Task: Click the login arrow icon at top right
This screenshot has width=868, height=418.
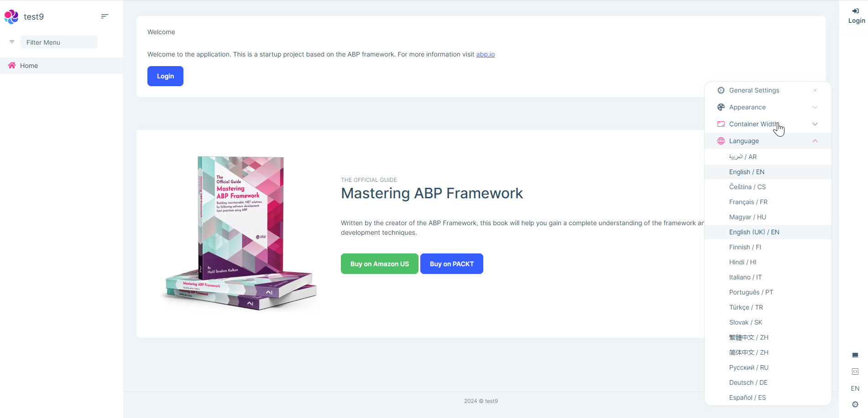Action: point(856,11)
